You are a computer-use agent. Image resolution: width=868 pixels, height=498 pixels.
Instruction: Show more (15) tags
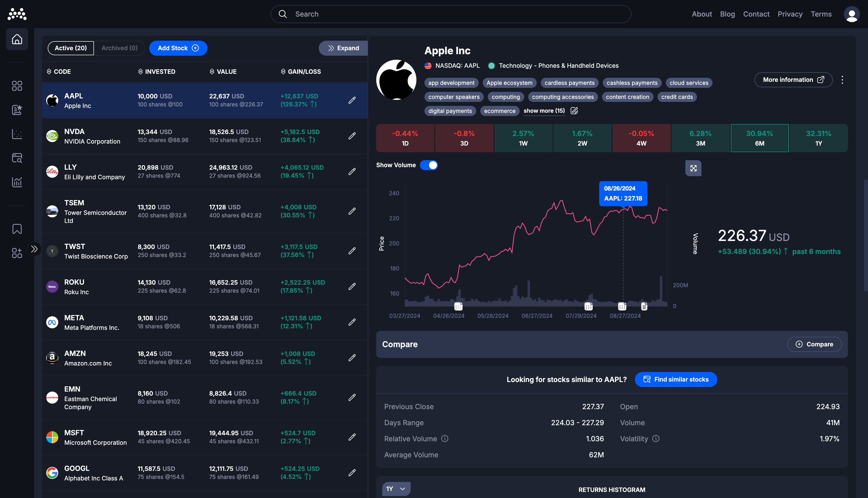(x=544, y=110)
